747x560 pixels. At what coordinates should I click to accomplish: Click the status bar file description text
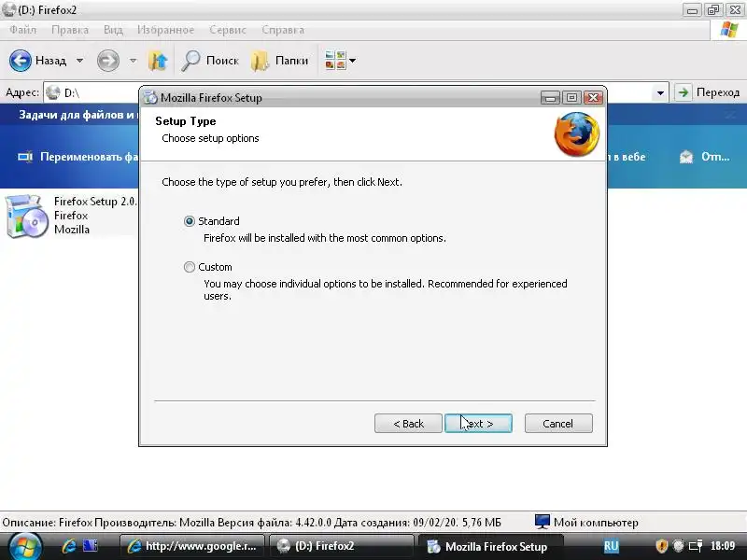click(251, 523)
